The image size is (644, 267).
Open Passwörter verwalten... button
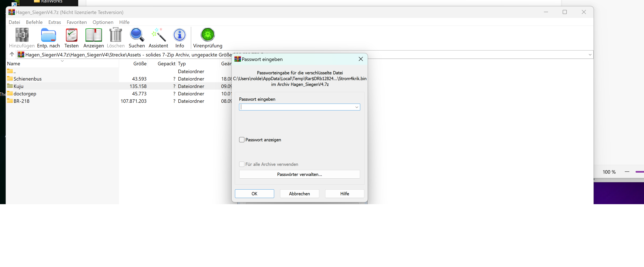point(299,174)
